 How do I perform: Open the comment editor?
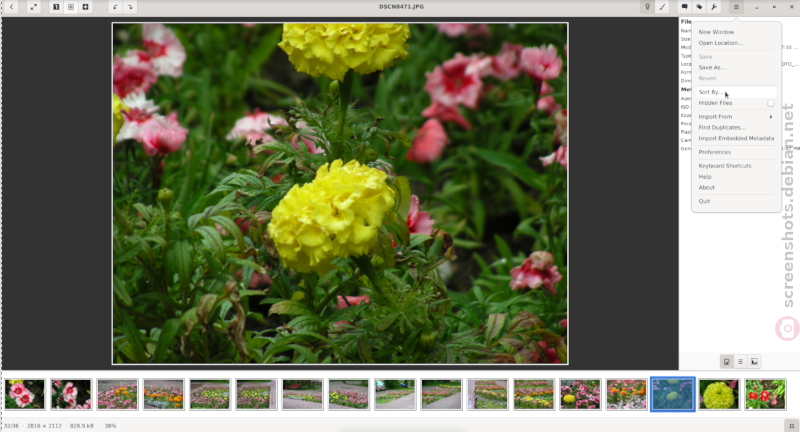click(685, 7)
